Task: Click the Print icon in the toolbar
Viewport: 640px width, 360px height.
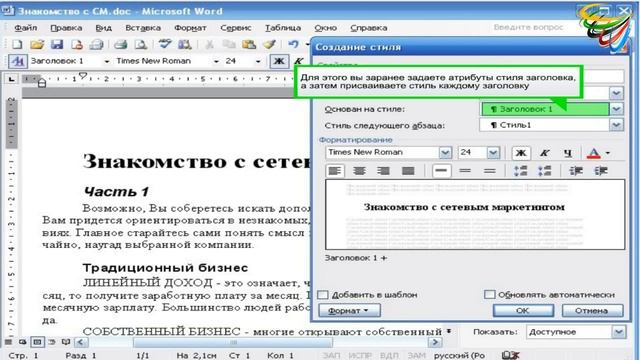Action: (120, 44)
